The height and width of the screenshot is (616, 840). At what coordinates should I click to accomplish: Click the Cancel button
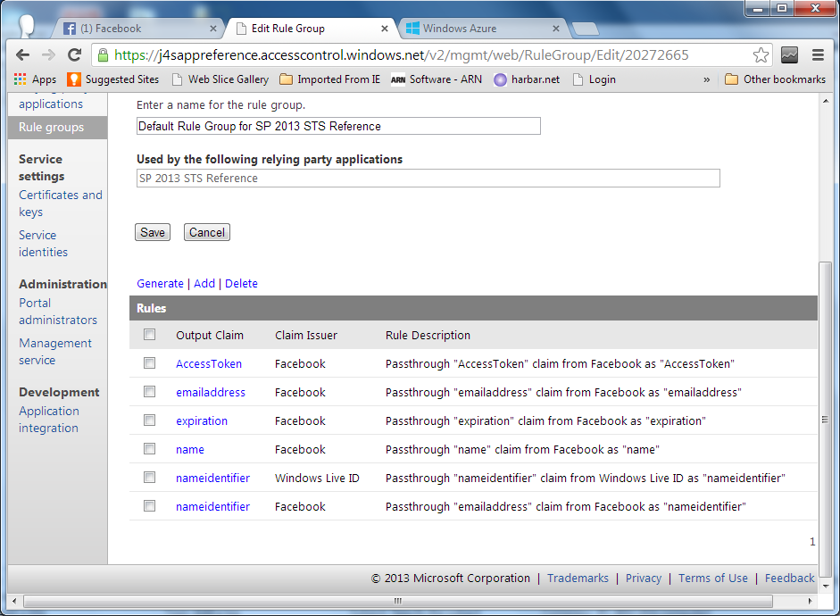coord(207,232)
